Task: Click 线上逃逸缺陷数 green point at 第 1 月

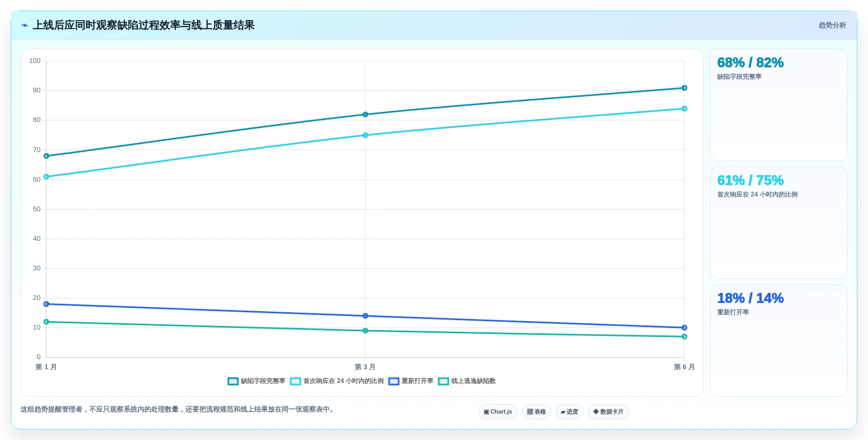Action: point(47,322)
